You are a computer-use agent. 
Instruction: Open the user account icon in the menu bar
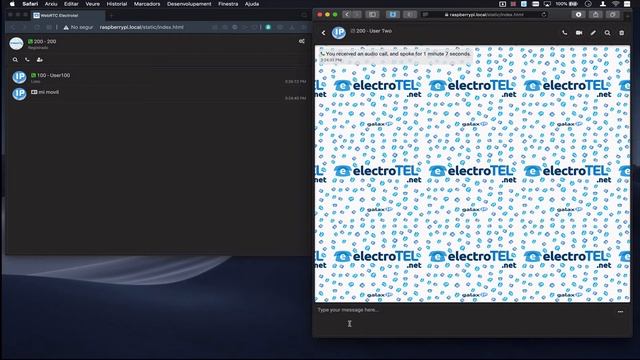click(603, 4)
